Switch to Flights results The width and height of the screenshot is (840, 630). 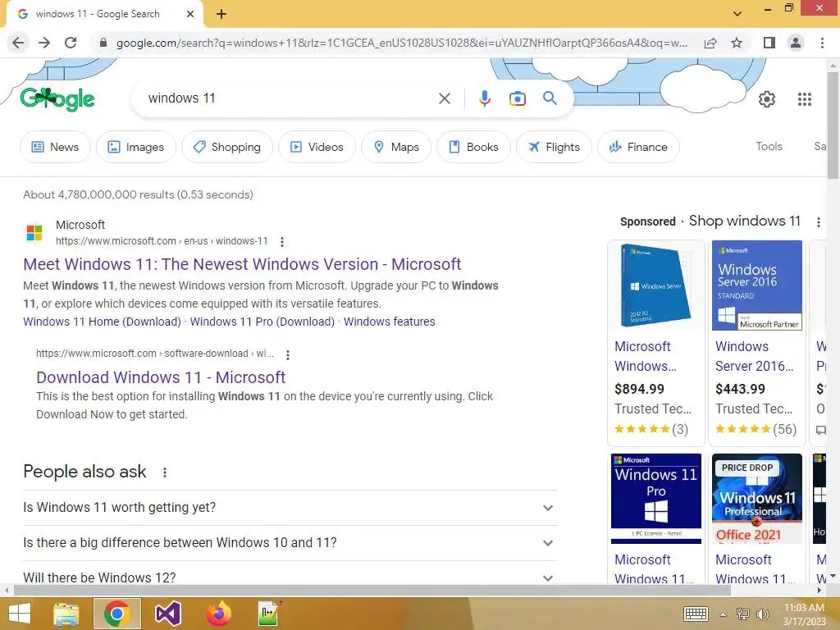click(x=554, y=147)
